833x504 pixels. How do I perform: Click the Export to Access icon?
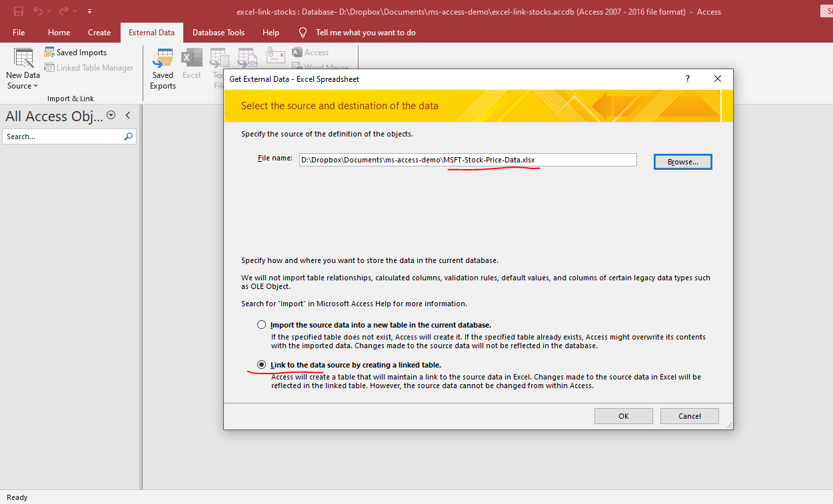(297, 52)
